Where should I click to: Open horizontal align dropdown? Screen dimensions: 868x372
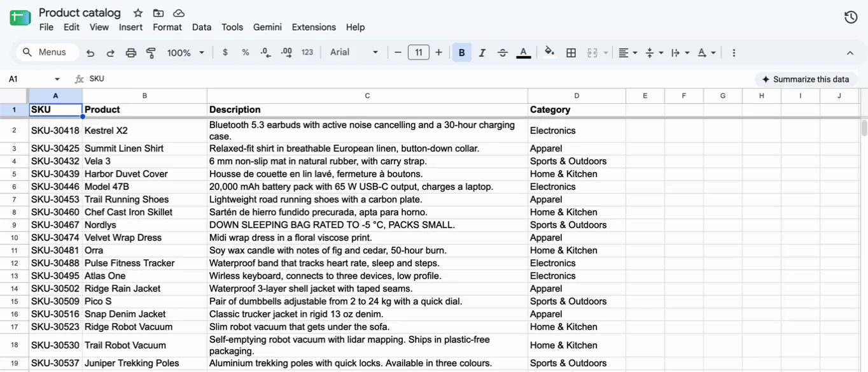click(x=628, y=53)
